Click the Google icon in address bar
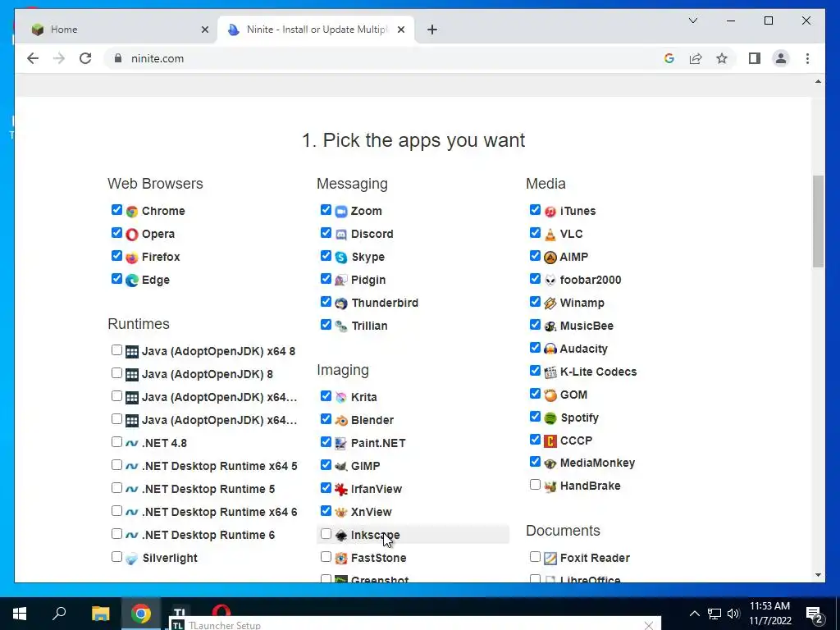 pyautogui.click(x=669, y=58)
